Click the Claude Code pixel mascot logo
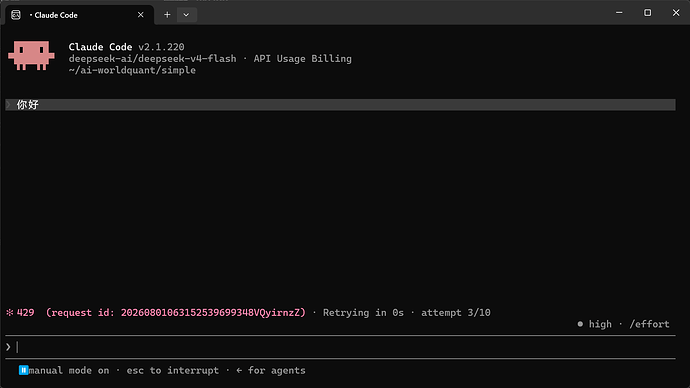 coord(31,55)
